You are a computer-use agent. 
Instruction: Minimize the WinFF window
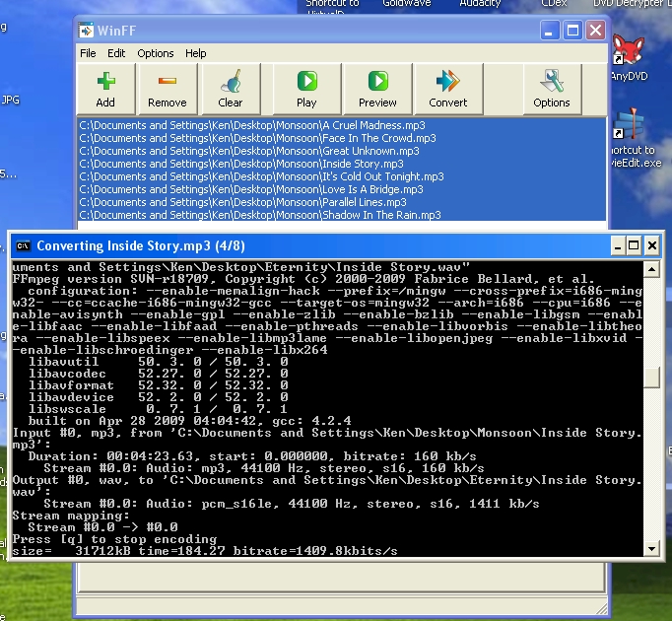pyautogui.click(x=549, y=31)
